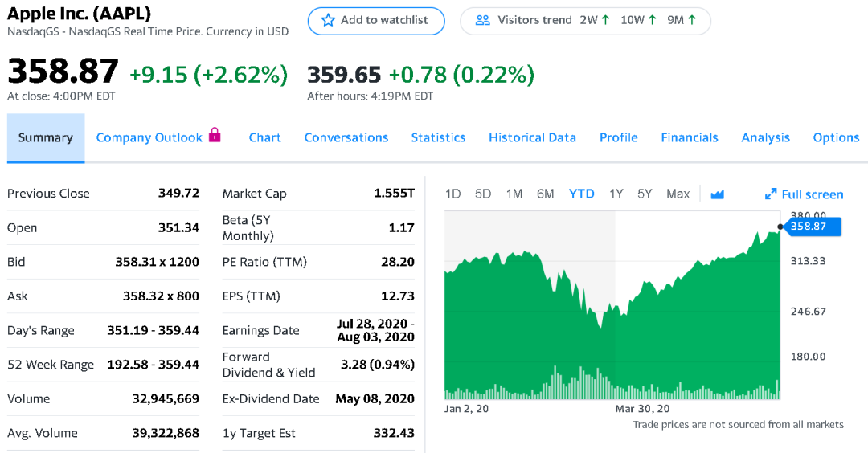Go to the Analysis tab

click(x=766, y=137)
